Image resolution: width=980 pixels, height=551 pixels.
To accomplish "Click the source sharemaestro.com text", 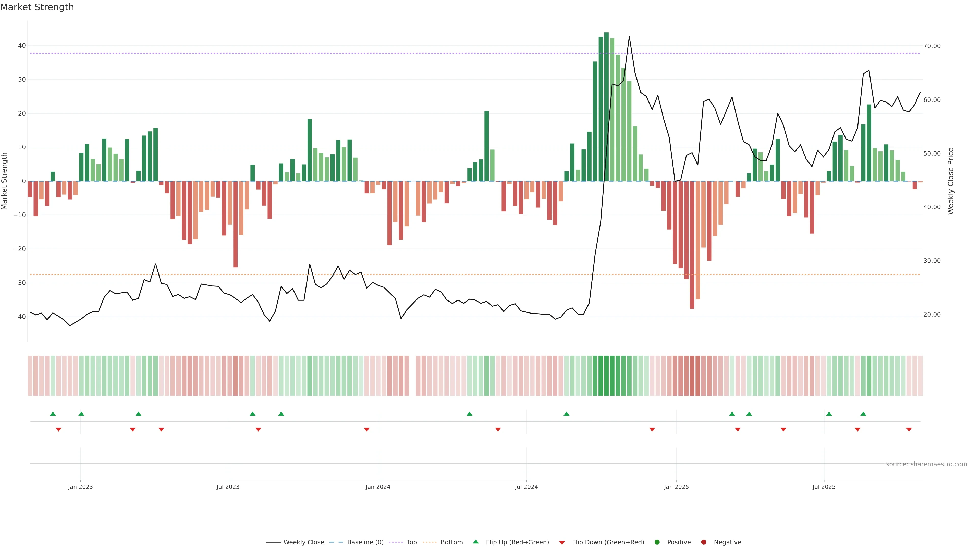I will pos(926,464).
